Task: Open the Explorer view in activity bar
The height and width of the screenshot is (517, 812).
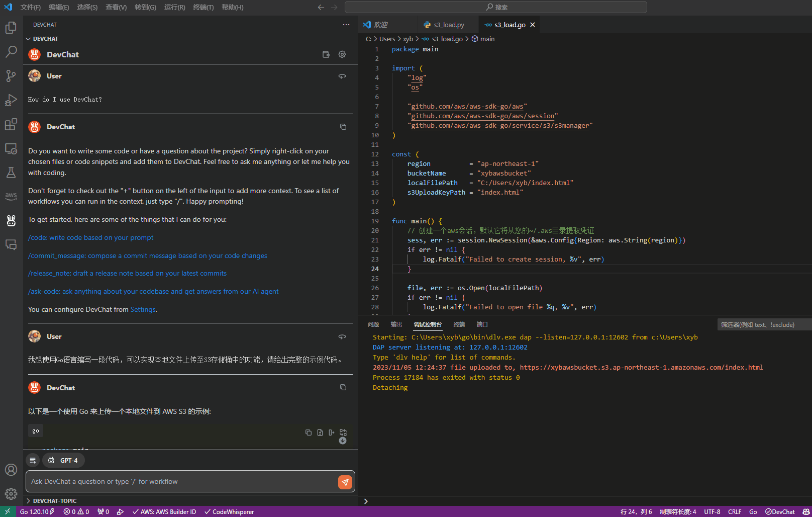Action: (11, 27)
